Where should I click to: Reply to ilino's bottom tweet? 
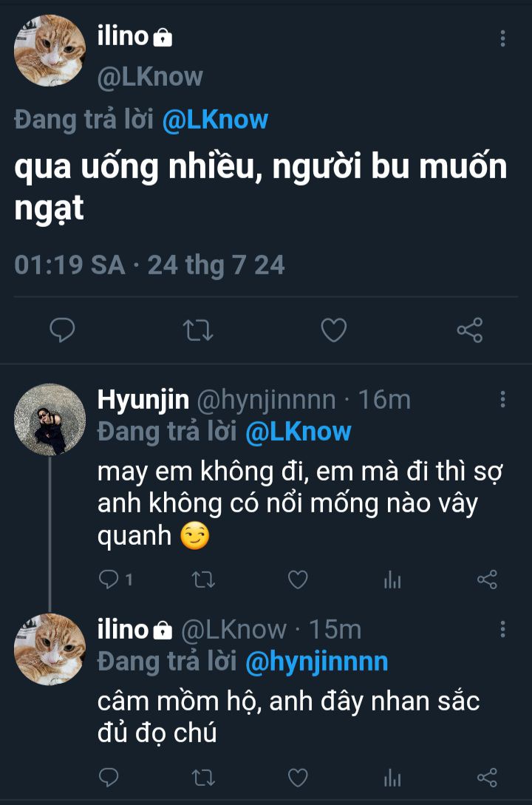(x=109, y=777)
